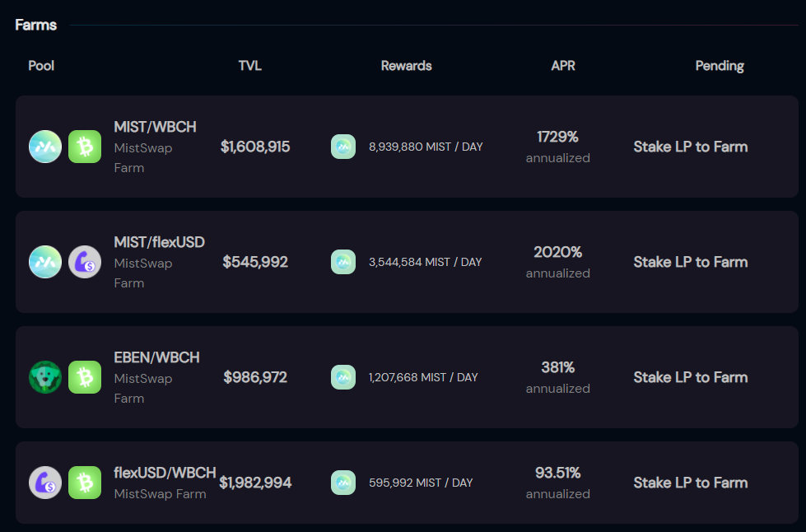Click Stake LP to Farm for MIST/flexUSD

(691, 262)
